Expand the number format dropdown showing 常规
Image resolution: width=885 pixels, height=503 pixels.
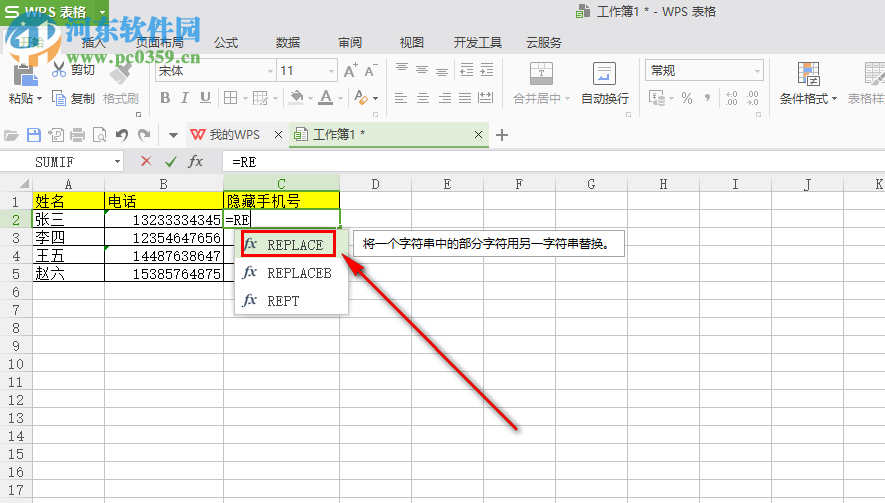[x=756, y=71]
